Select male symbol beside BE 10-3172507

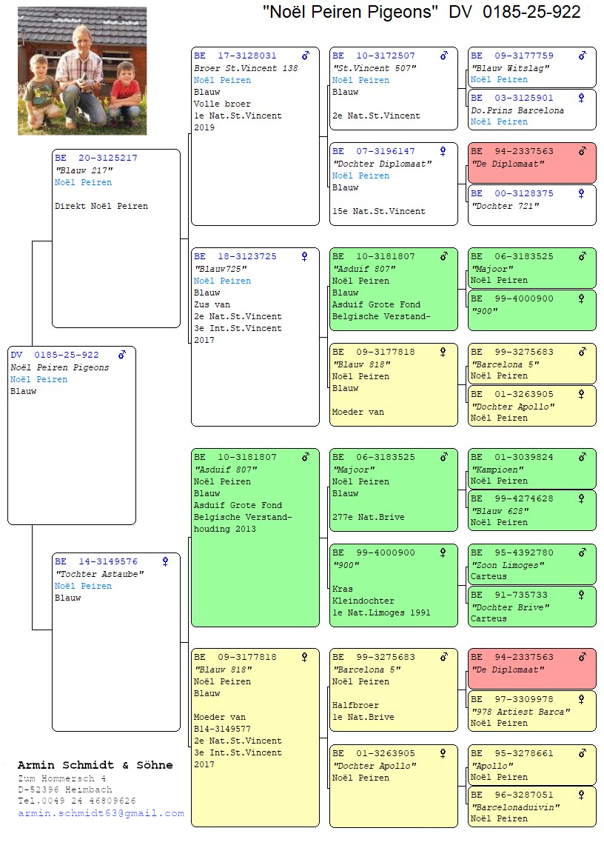point(443,56)
